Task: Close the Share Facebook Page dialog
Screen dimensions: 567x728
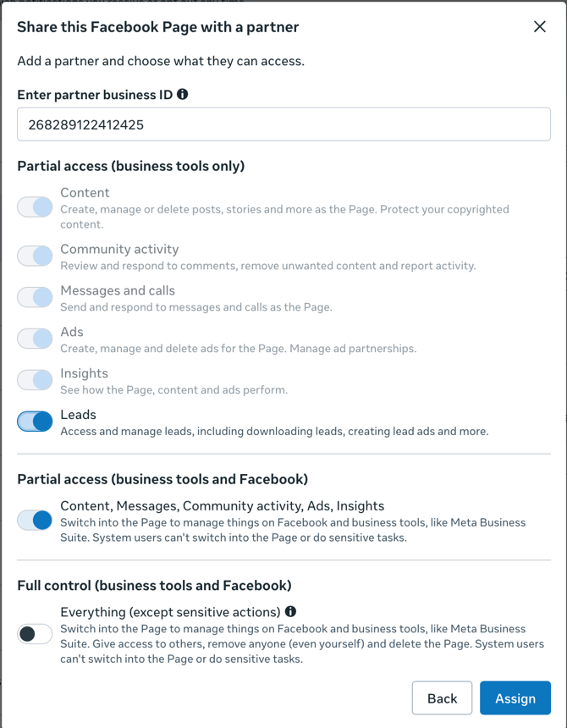Action: pyautogui.click(x=540, y=27)
